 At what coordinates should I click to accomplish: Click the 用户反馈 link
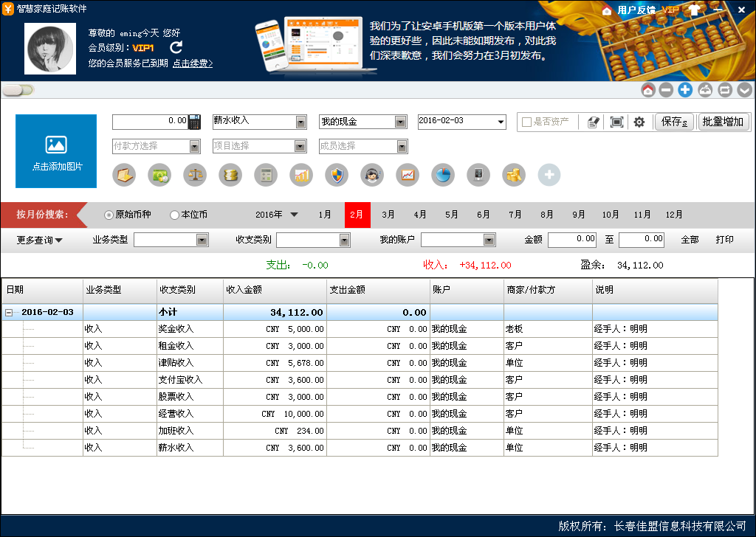click(636, 10)
